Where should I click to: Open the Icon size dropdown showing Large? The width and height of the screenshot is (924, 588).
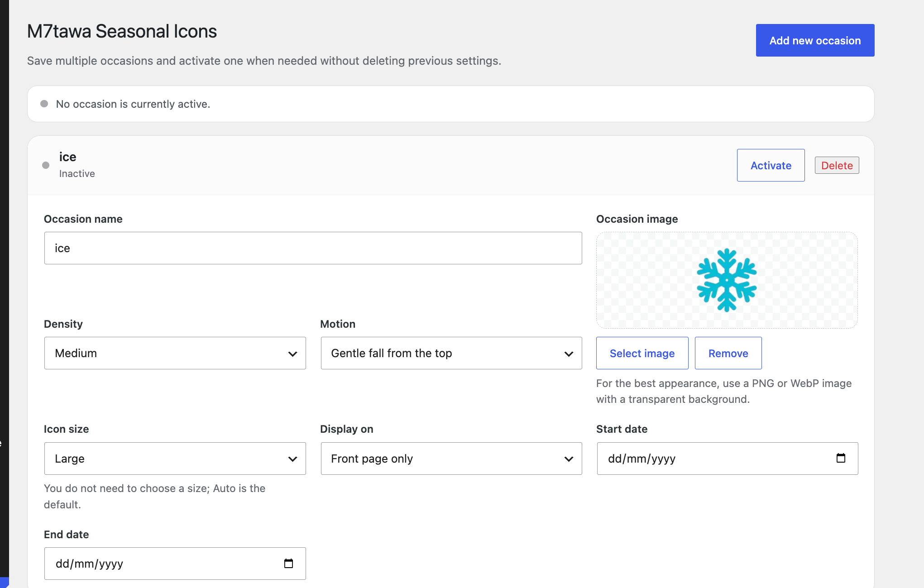[175, 459]
